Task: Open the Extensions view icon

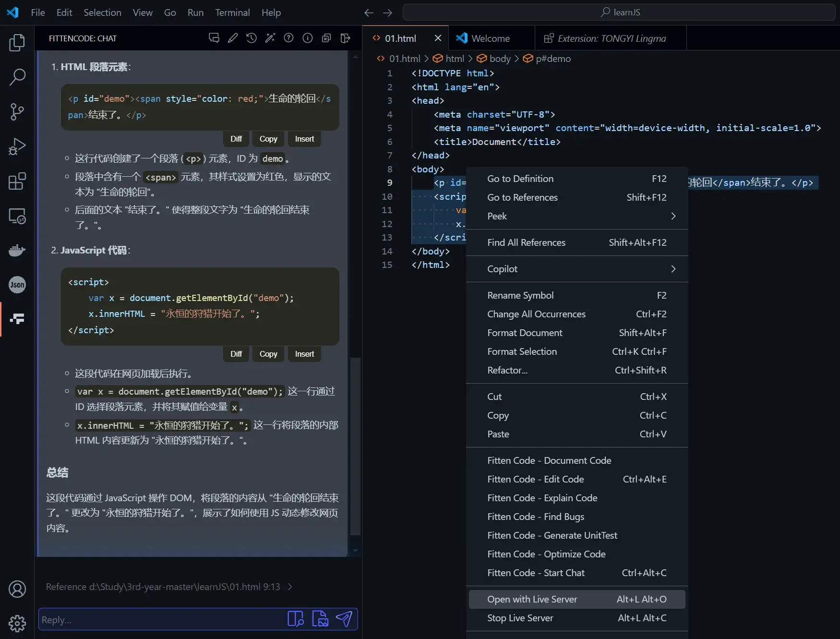Action: [17, 181]
